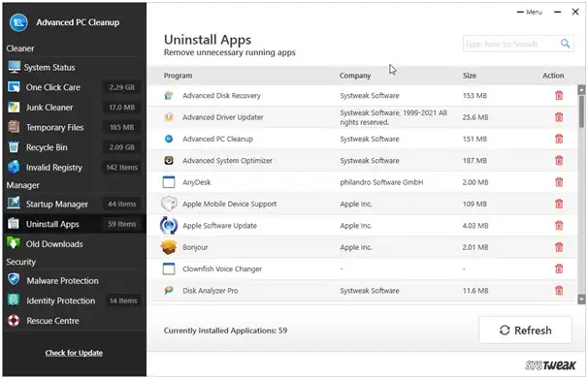
Task: Click the 109 MB size value
Action: click(474, 205)
